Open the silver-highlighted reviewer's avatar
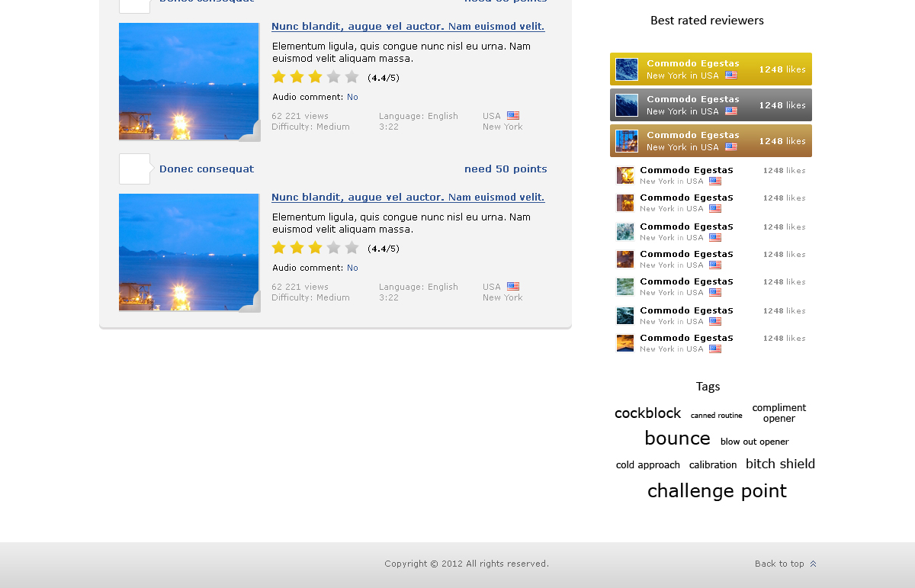Image resolution: width=915 pixels, height=588 pixels. coord(627,105)
